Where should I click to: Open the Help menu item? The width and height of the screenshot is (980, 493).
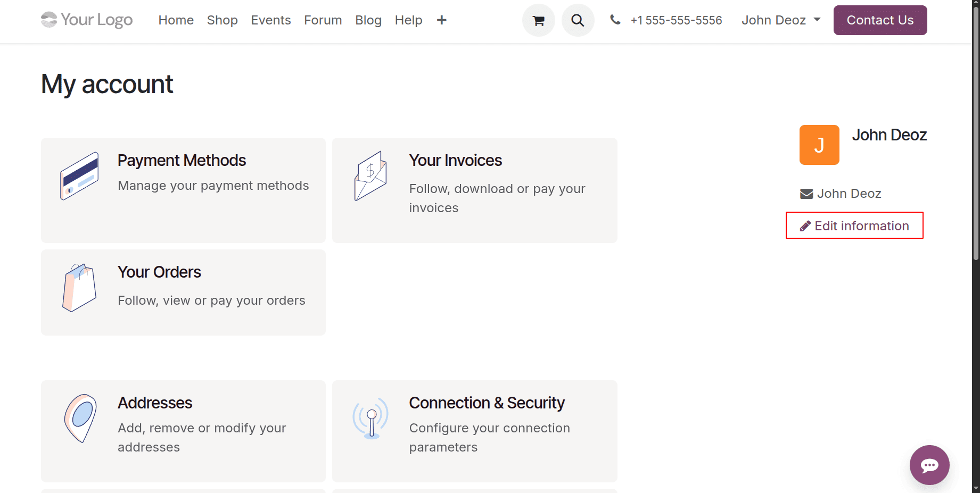(x=409, y=20)
